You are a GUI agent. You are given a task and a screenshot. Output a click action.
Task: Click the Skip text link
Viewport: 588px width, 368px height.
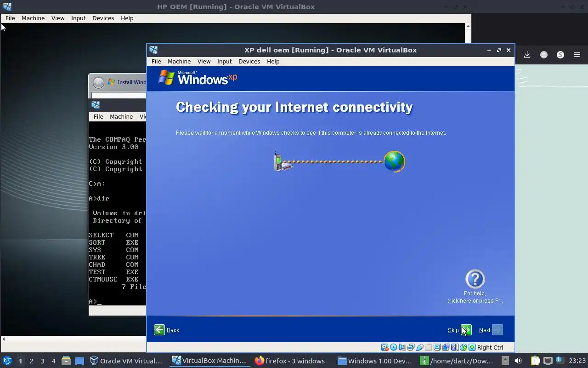coord(453,330)
